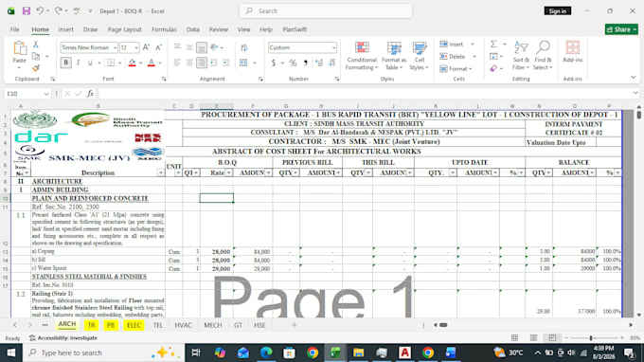Viewport: 644px width, 362px height.
Task: Toggle underline formatting
Action: tap(90, 63)
